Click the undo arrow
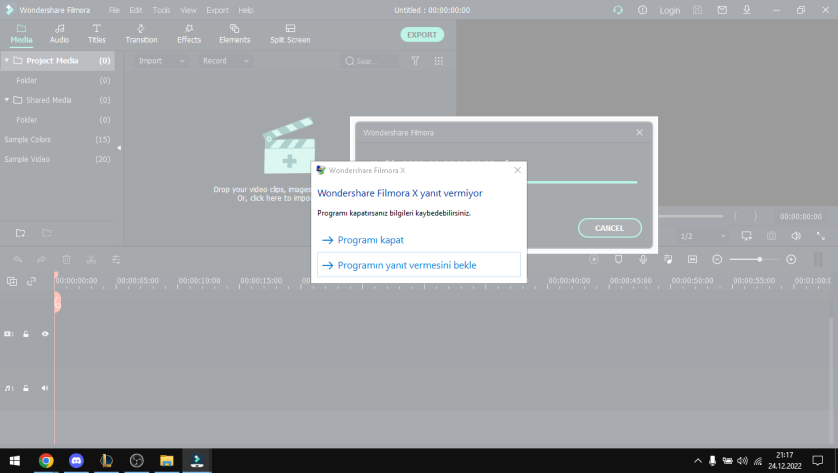 tap(17, 260)
